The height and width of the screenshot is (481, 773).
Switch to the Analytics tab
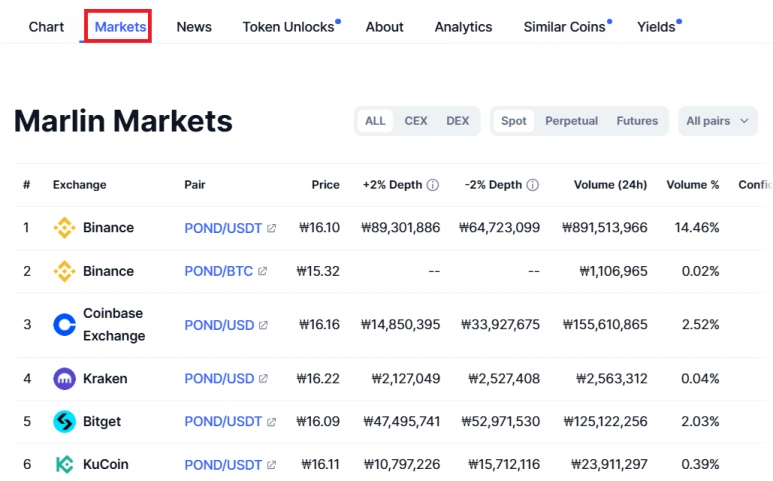pyautogui.click(x=463, y=27)
